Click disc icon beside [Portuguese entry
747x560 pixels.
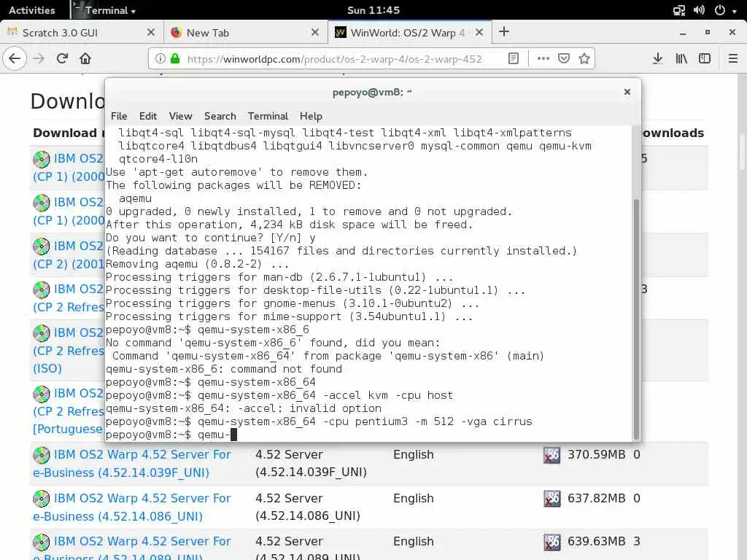42,394
